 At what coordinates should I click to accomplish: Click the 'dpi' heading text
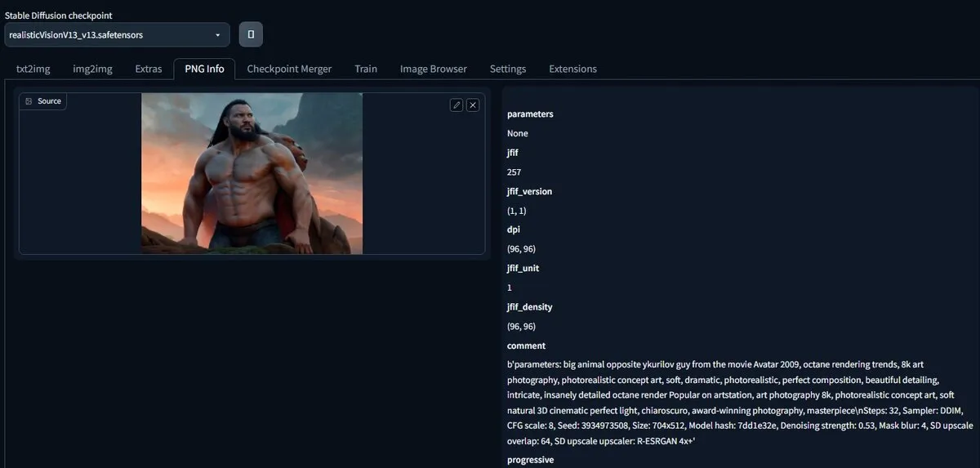pyautogui.click(x=514, y=230)
